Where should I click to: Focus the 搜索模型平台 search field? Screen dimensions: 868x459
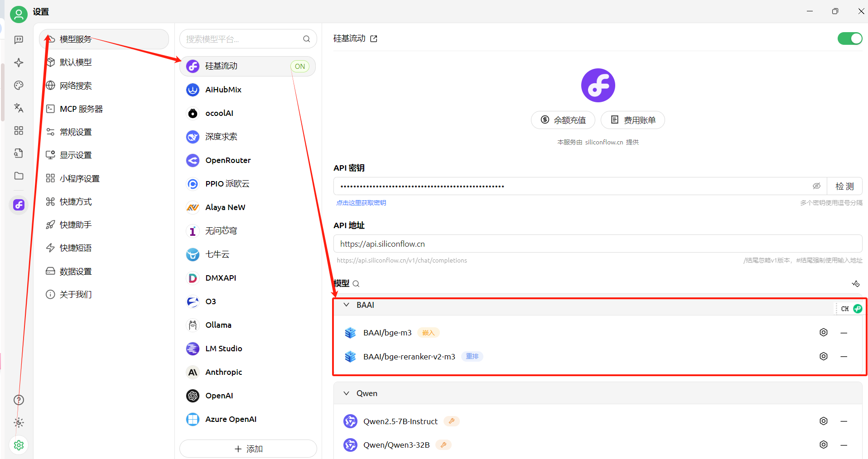tap(248, 39)
